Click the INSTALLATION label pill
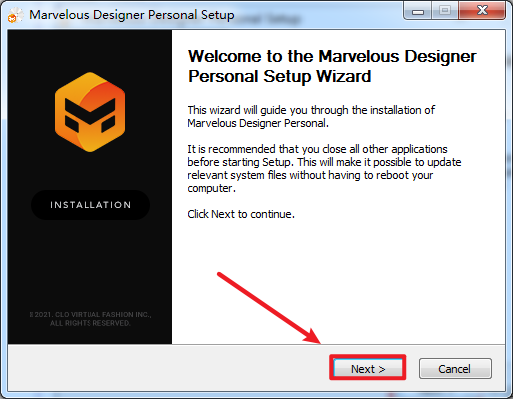 pyautogui.click(x=90, y=205)
